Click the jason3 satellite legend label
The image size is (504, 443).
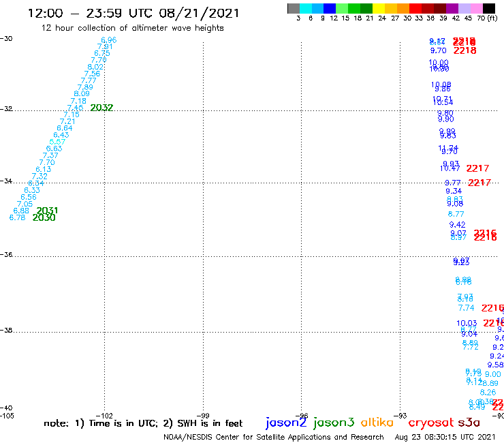point(334,423)
